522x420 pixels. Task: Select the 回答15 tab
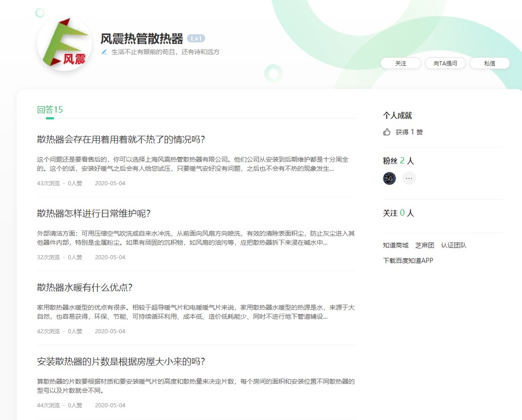49,109
